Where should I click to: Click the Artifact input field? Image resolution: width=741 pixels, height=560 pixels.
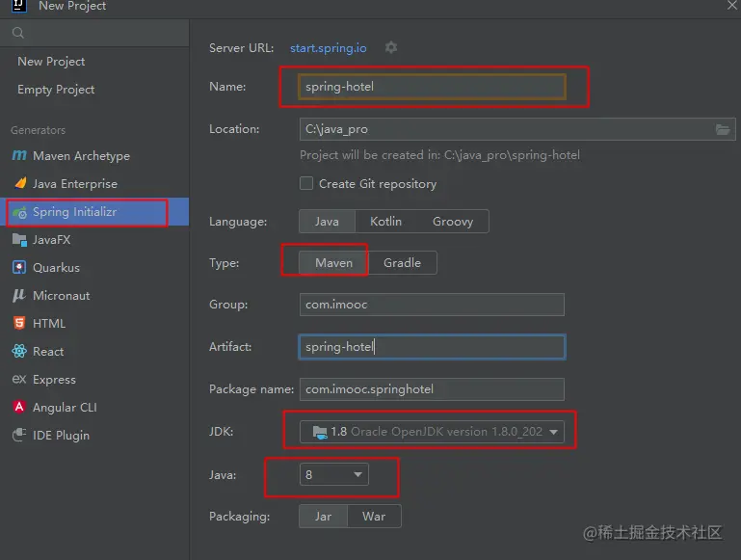432,347
